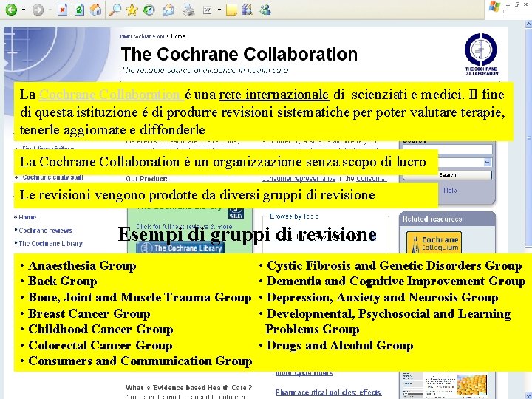Open the Pharmaceutical policies: effects link

click(328, 392)
